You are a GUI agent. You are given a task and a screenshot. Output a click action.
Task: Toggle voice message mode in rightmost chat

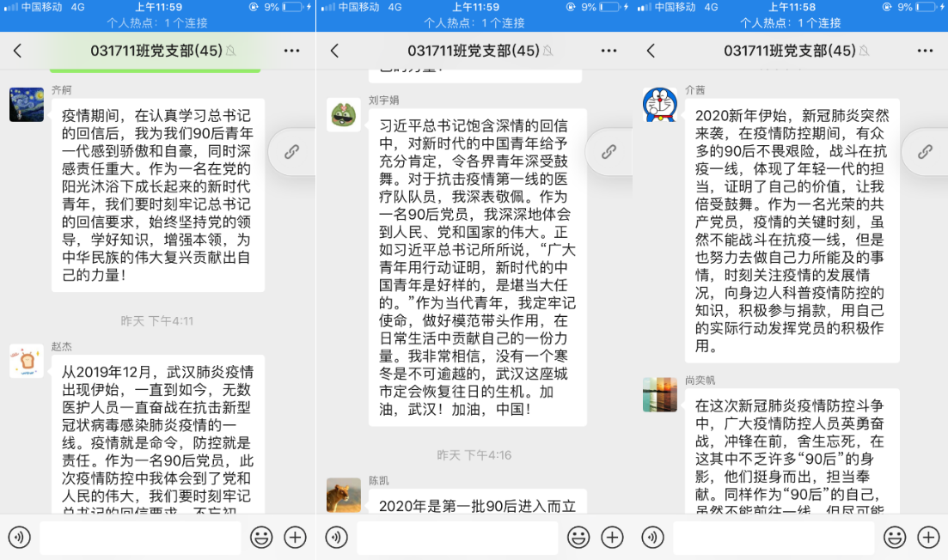pyautogui.click(x=652, y=538)
